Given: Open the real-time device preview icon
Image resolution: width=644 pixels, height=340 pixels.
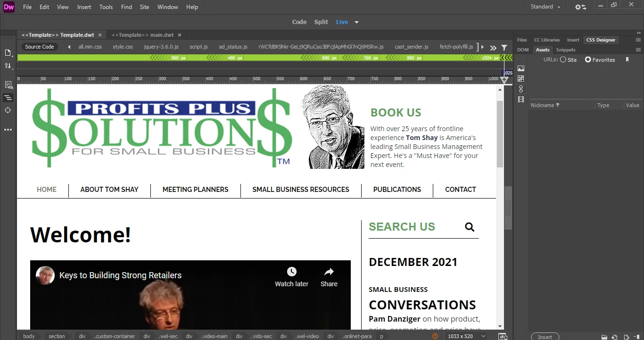Looking at the screenshot, I should (x=503, y=336).
